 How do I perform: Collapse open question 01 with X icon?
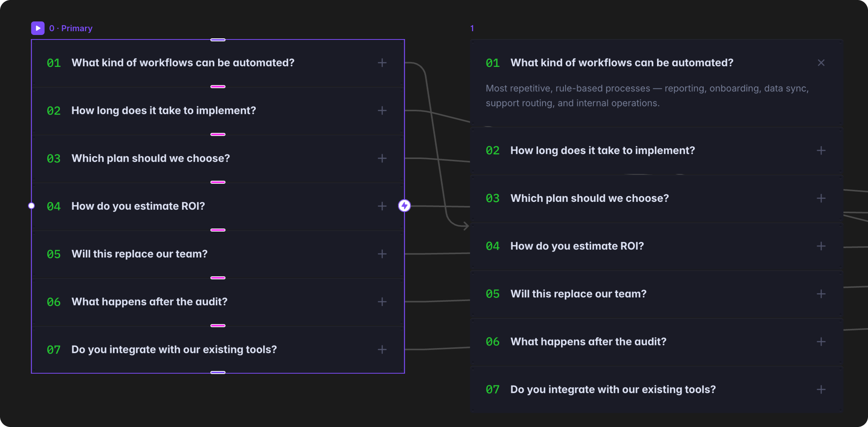[821, 63]
